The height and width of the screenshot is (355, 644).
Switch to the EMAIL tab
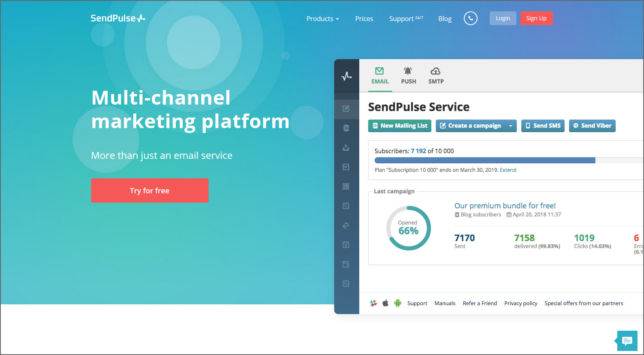pos(380,76)
